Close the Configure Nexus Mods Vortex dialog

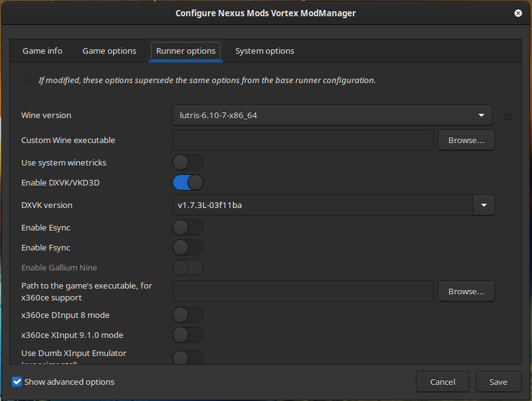pos(518,13)
